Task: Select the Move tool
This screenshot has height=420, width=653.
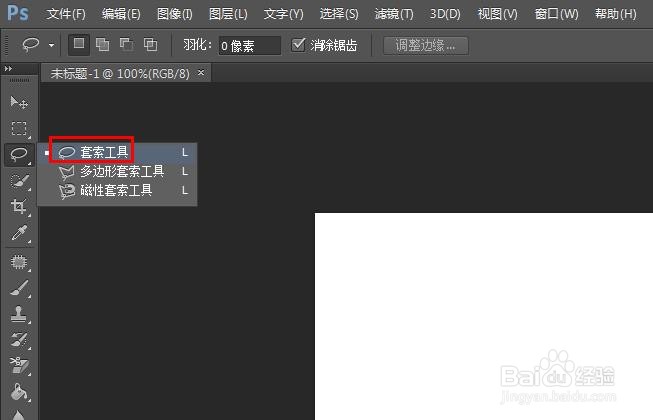Action: pos(19,102)
